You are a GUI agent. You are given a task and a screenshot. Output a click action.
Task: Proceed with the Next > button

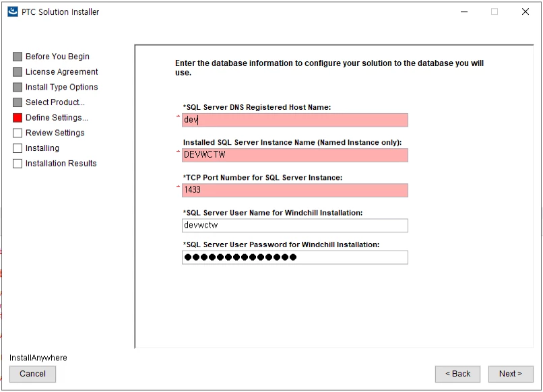point(511,374)
